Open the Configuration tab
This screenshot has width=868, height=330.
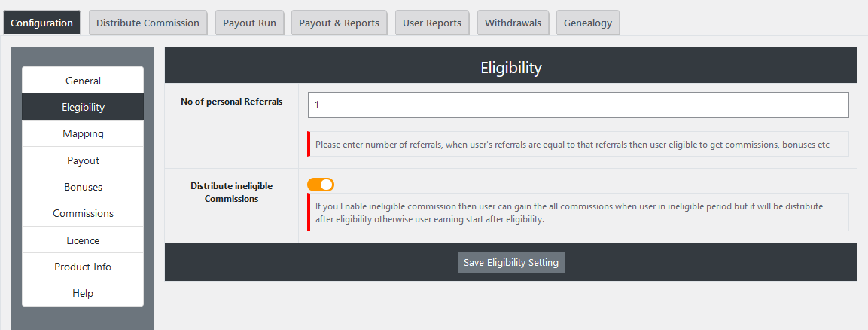point(41,23)
